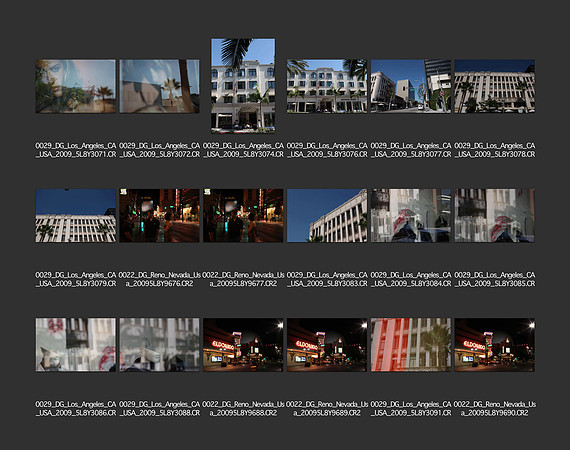
Task: Select the thumbnail for image 5L8Y3088
Action: (x=160, y=345)
